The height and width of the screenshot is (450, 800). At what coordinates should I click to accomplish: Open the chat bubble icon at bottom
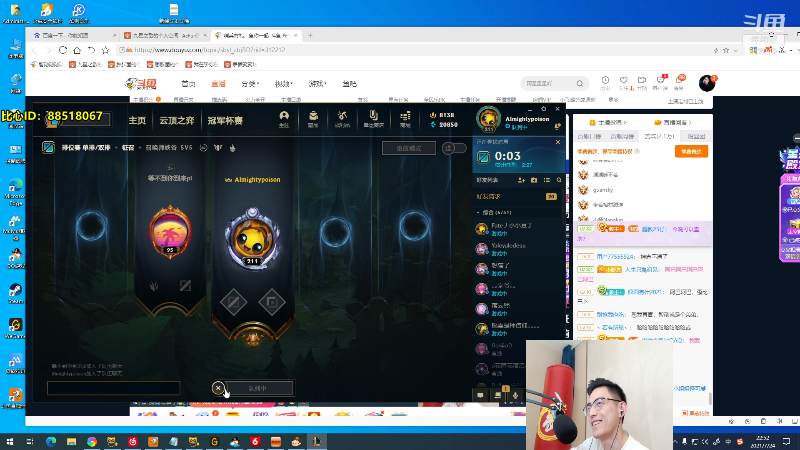point(480,395)
